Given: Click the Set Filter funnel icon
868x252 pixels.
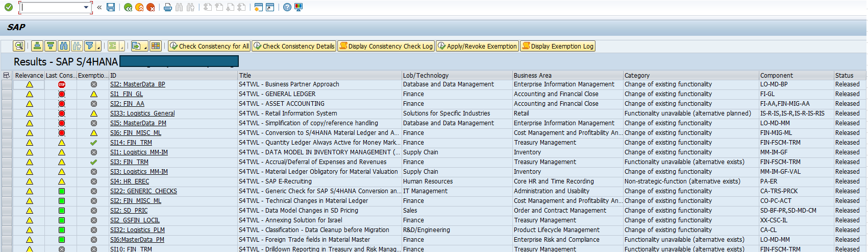Looking at the screenshot, I should pyautogui.click(x=90, y=46).
